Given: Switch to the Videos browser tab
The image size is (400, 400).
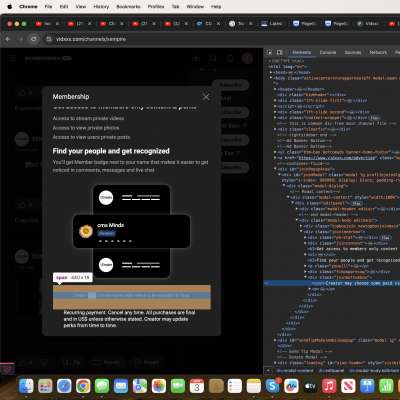Looking at the screenshot, I should coord(368,24).
